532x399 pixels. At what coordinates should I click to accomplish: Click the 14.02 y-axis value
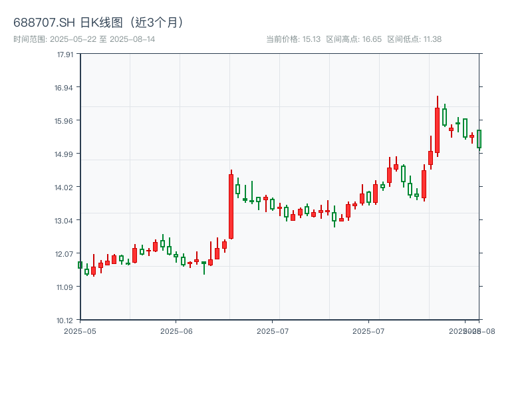pyautogui.click(x=64, y=188)
